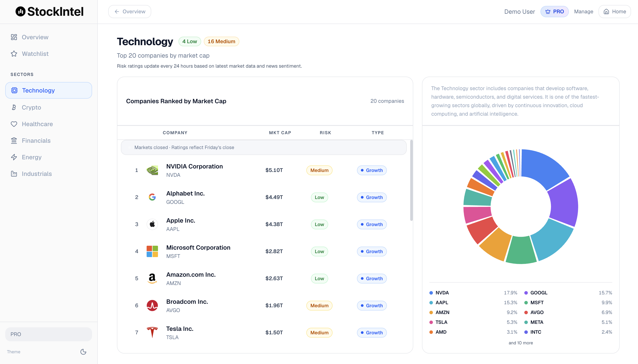Click the COMPANY column header
The image size is (638, 364).
pyautogui.click(x=175, y=133)
